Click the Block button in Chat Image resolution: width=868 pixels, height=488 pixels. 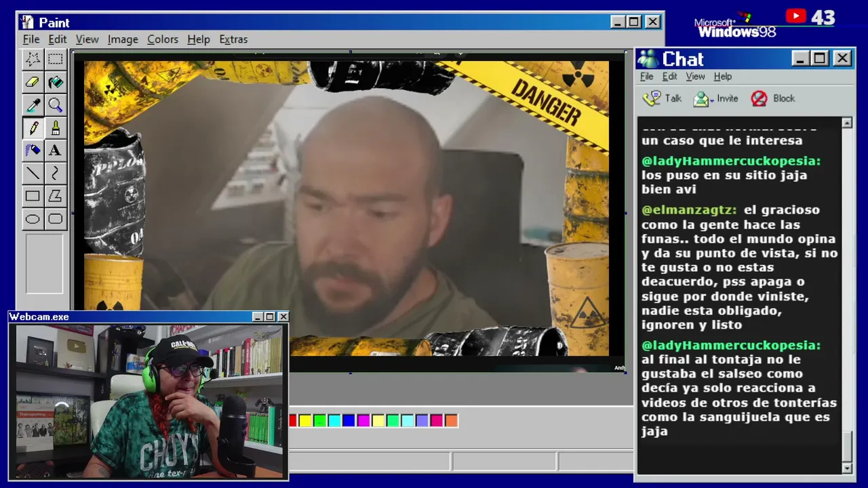click(773, 99)
